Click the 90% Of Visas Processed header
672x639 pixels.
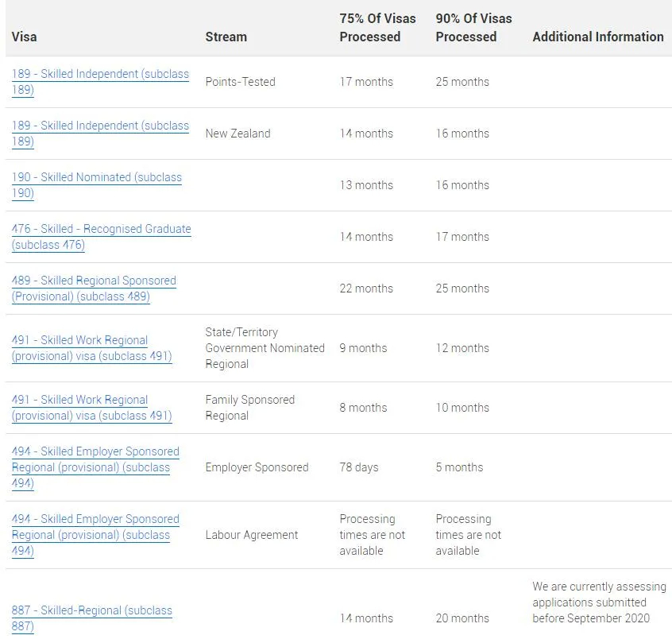coord(473,28)
